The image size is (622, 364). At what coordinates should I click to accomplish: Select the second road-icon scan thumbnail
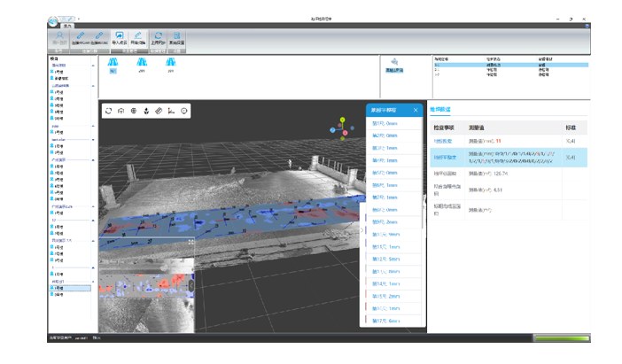tap(142, 66)
